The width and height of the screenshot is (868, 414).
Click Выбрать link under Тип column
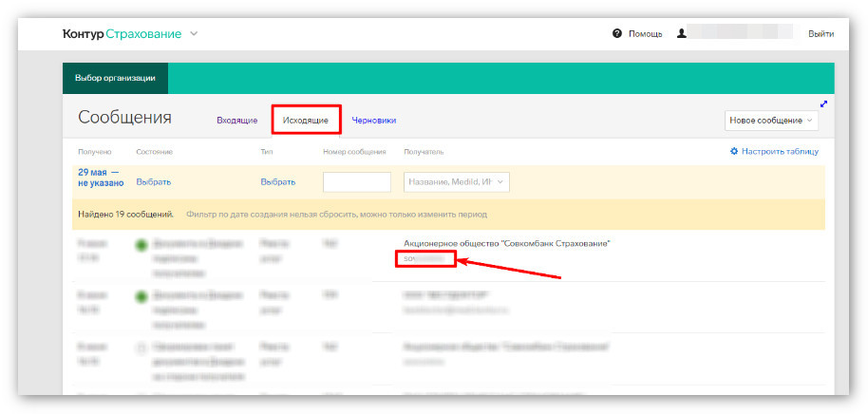pyautogui.click(x=278, y=182)
